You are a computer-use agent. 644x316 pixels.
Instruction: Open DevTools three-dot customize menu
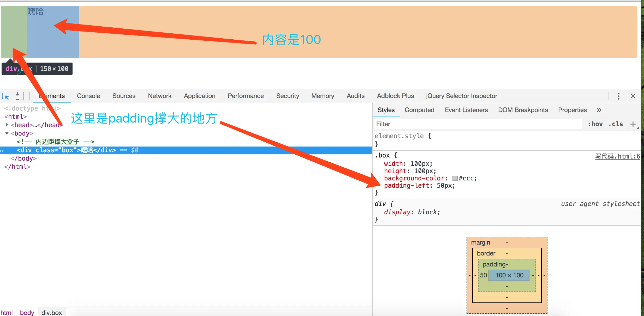(618, 96)
